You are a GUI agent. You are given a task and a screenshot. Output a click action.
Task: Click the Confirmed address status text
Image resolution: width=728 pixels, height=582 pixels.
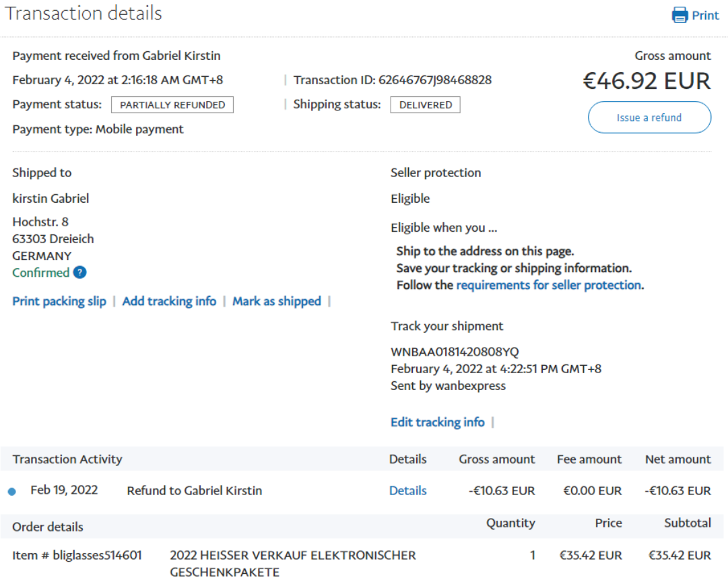point(41,272)
